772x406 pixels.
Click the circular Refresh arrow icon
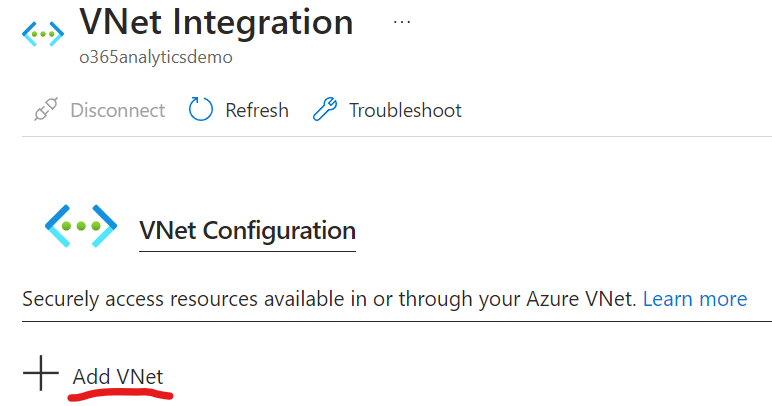click(202, 110)
